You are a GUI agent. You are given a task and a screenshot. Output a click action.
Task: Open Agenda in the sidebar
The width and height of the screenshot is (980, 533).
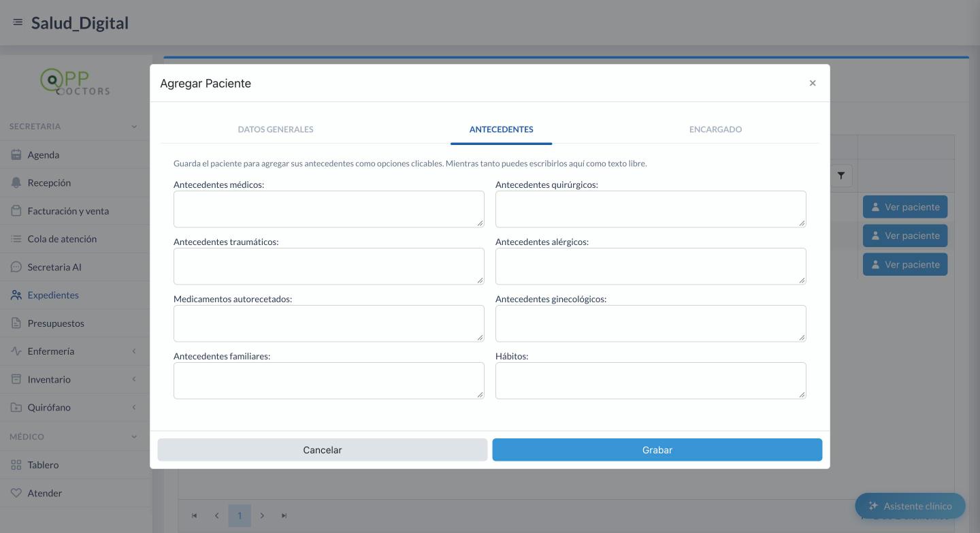pos(76,155)
